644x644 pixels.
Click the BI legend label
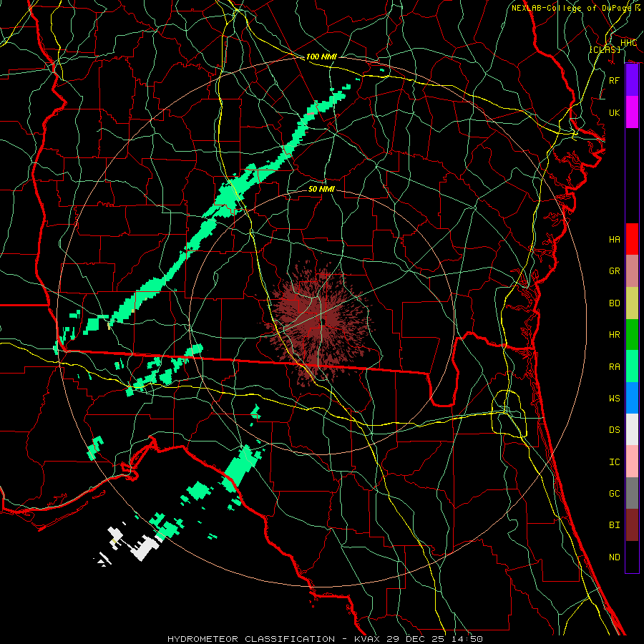tap(615, 525)
